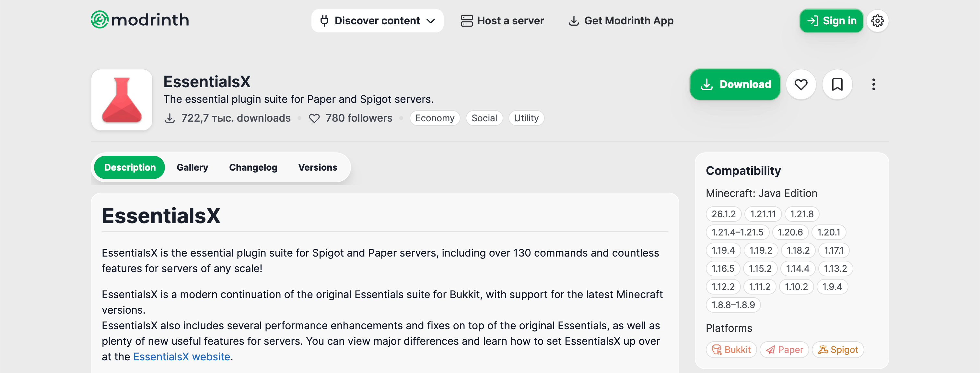Filter by the Economy tag
This screenshot has width=980, height=373.
point(435,118)
